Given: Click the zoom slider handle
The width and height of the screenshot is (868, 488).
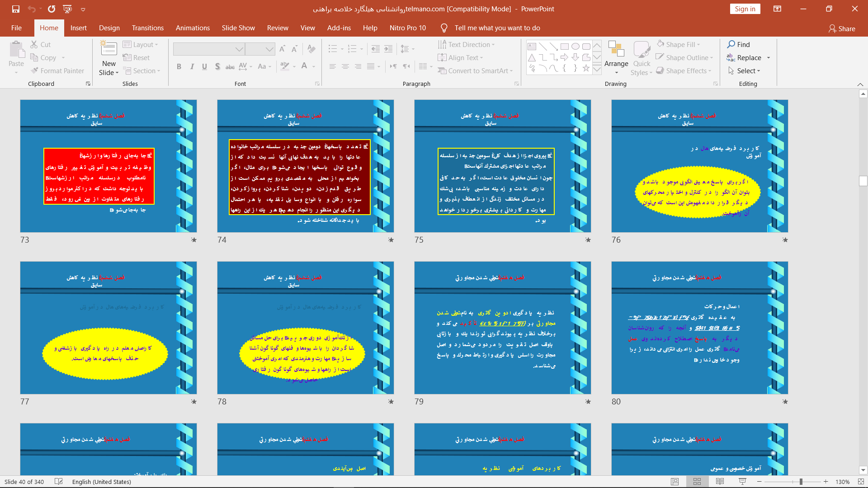Looking at the screenshot, I should point(801,482).
